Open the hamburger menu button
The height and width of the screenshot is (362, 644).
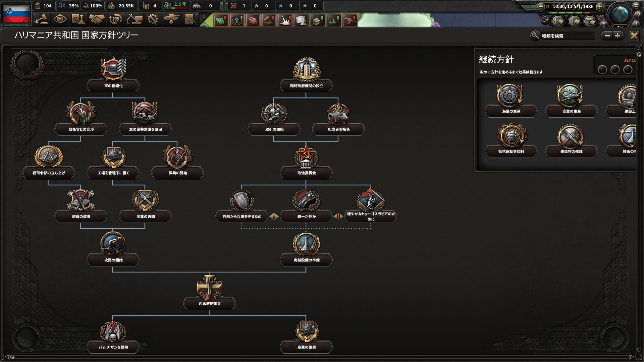(x=636, y=5)
